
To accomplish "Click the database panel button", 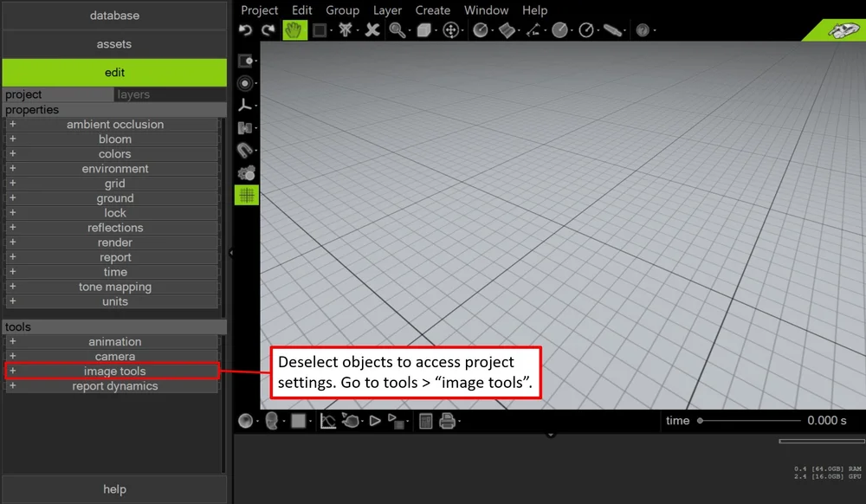I will coord(114,16).
